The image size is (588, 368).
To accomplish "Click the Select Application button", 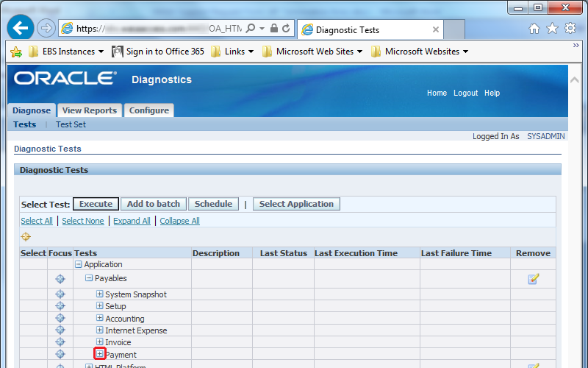I will (296, 204).
